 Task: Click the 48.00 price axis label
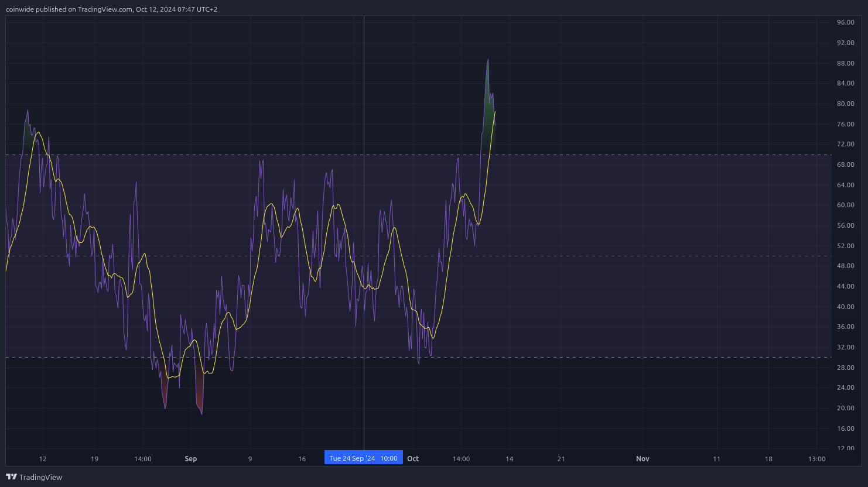point(846,266)
